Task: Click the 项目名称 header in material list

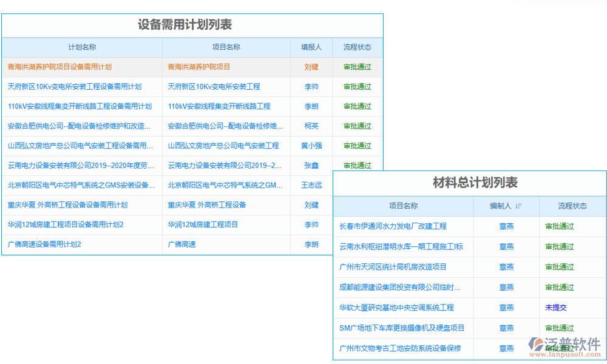Action: pyautogui.click(x=403, y=206)
